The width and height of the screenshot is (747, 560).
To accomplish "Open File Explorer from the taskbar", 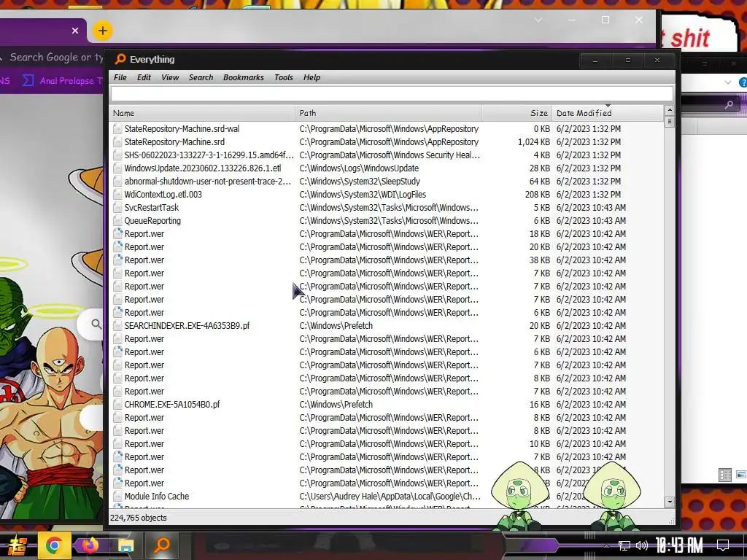I will point(125,545).
